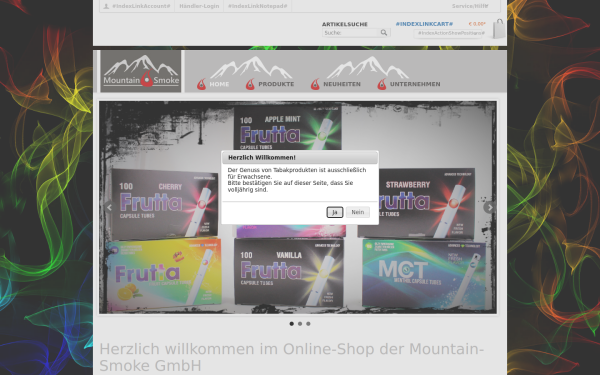This screenshot has height=375, width=600.
Task: Click the € 0,00* cart total
Action: (477, 24)
